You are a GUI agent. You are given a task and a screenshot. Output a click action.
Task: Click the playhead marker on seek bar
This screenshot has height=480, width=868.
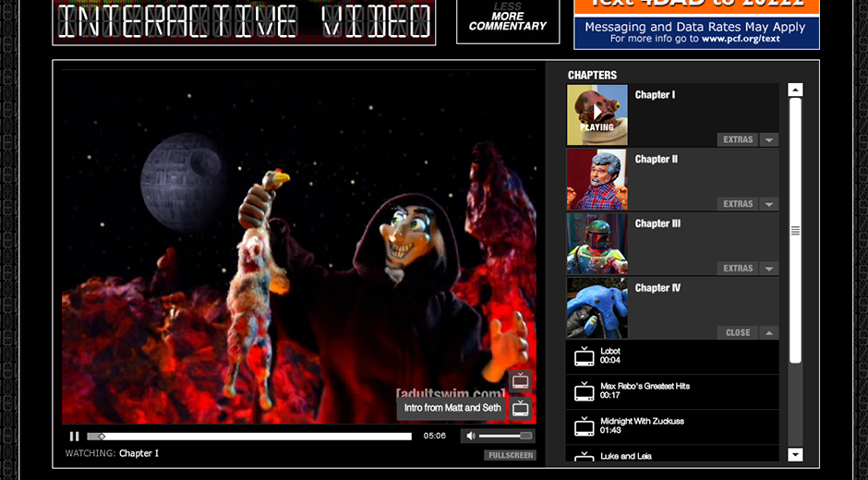tap(102, 437)
